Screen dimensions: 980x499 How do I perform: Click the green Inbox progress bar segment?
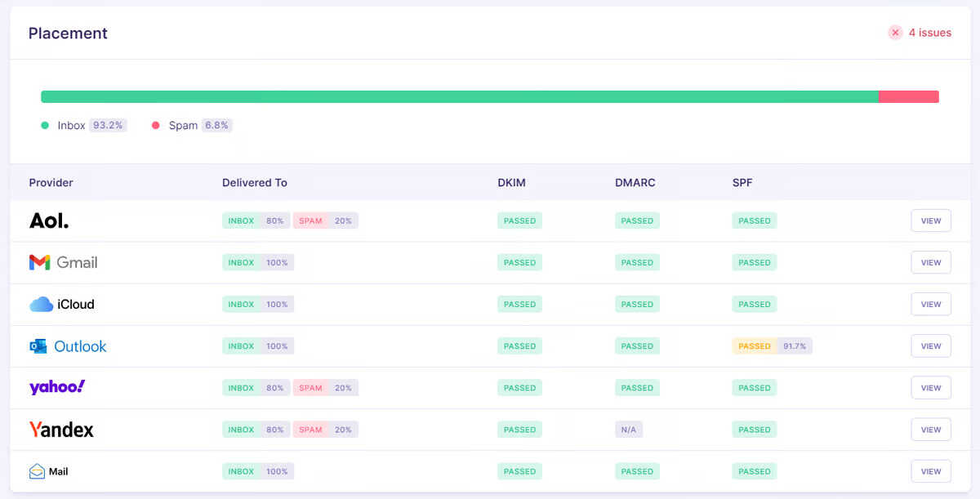pos(459,96)
